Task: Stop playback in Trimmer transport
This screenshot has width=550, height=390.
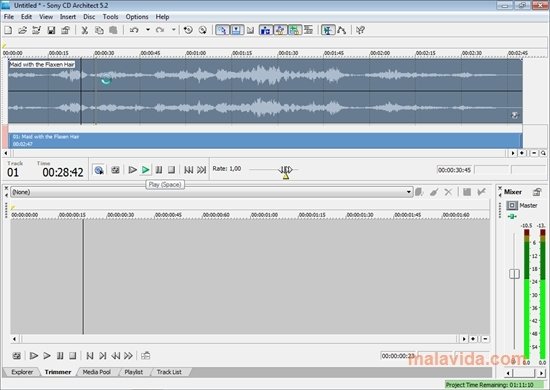Action: [x=73, y=356]
